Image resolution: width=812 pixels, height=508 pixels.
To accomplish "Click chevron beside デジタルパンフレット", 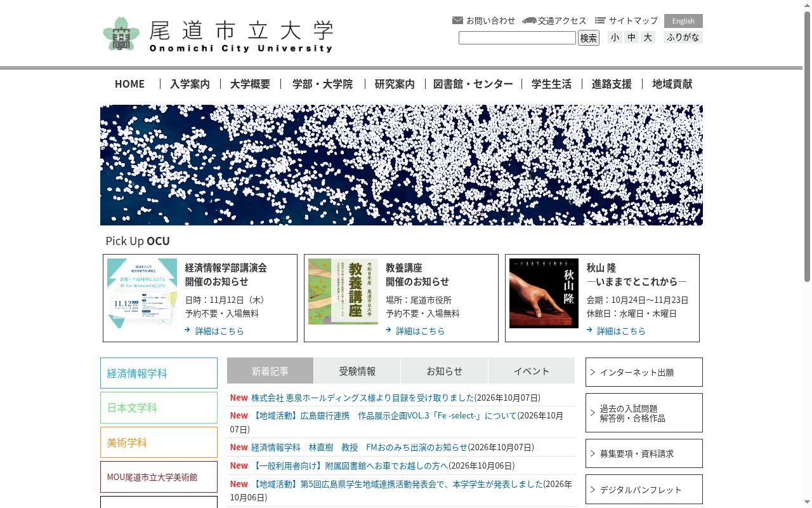I will pyautogui.click(x=593, y=490).
